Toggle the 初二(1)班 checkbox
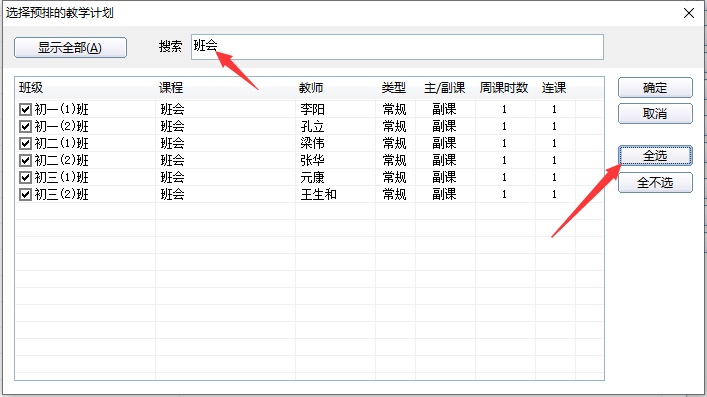 25,143
